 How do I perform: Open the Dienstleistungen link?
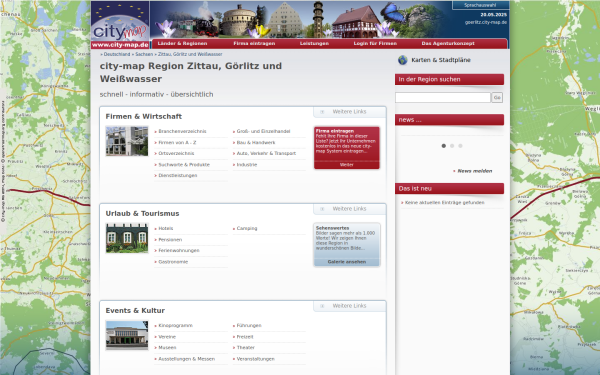coord(178,175)
